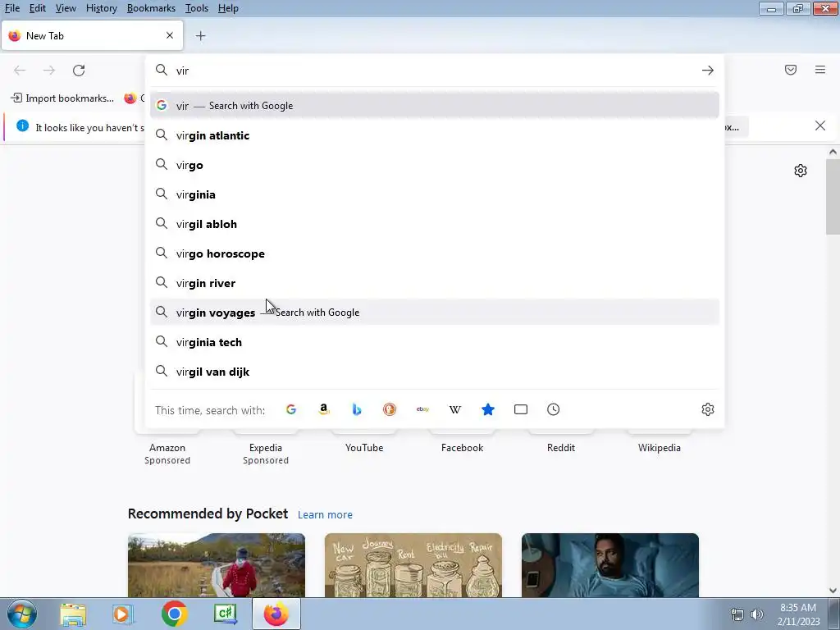Click the Forward navigation arrow
Viewport: 840px width, 630px height.
pos(49,71)
